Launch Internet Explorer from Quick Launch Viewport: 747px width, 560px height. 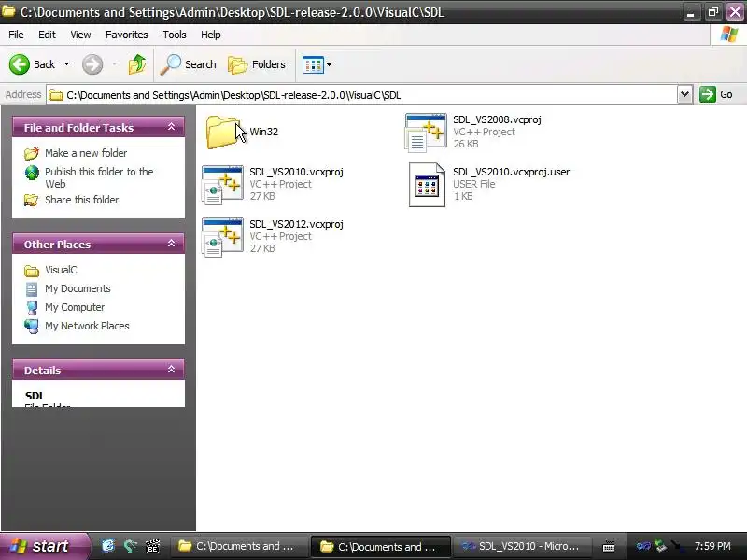click(108, 546)
